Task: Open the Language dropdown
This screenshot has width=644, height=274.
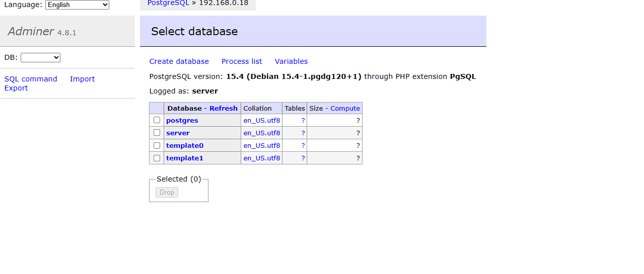Action: point(77,5)
